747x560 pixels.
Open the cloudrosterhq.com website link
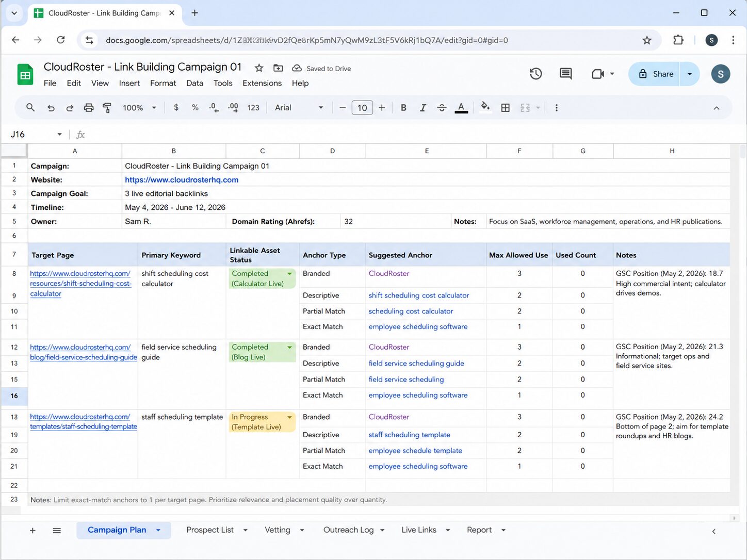[x=182, y=180]
